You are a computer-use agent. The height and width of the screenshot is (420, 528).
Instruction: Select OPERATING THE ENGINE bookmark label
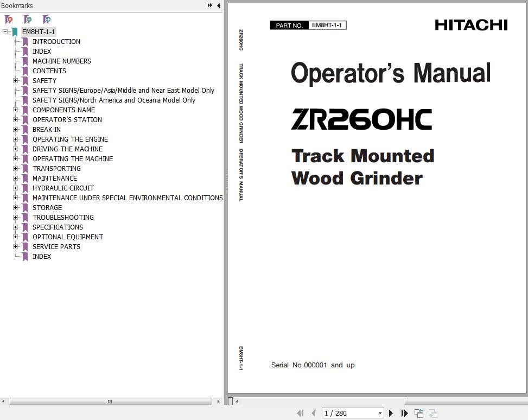[70, 139]
